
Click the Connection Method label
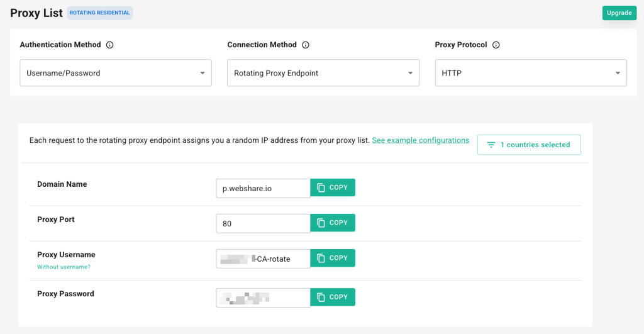[262, 45]
